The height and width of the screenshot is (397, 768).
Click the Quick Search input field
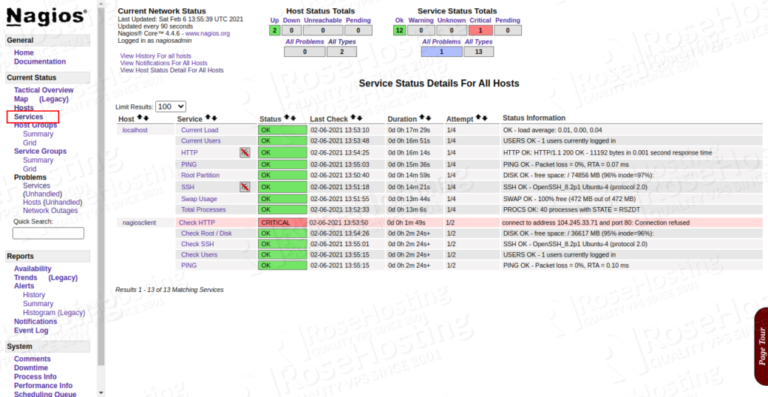click(48, 233)
